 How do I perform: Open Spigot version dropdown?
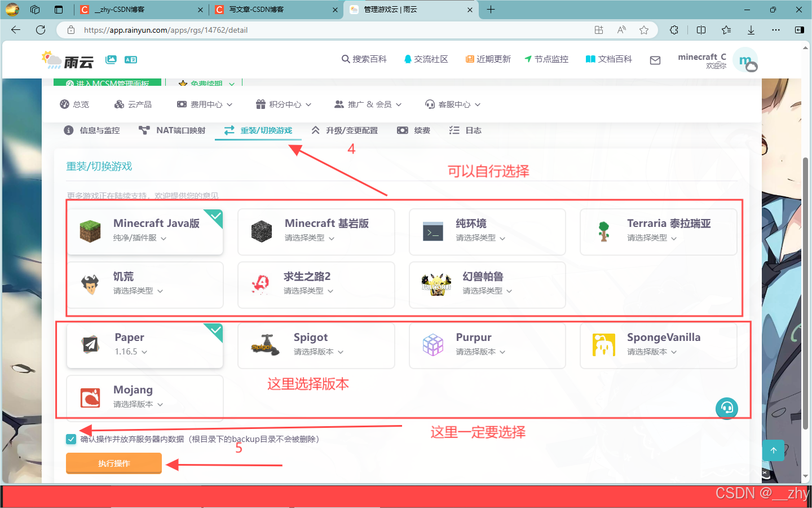[319, 352]
